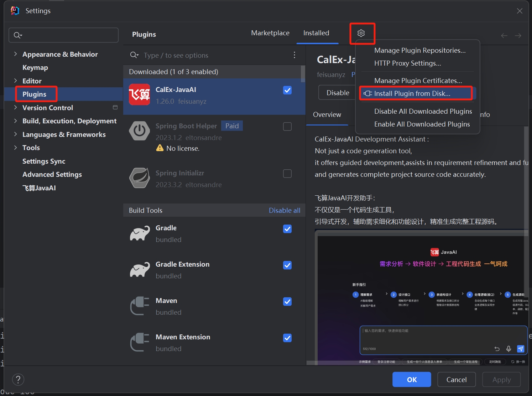Expand Appearance & Behavior tree node
532x396 pixels.
click(x=15, y=54)
